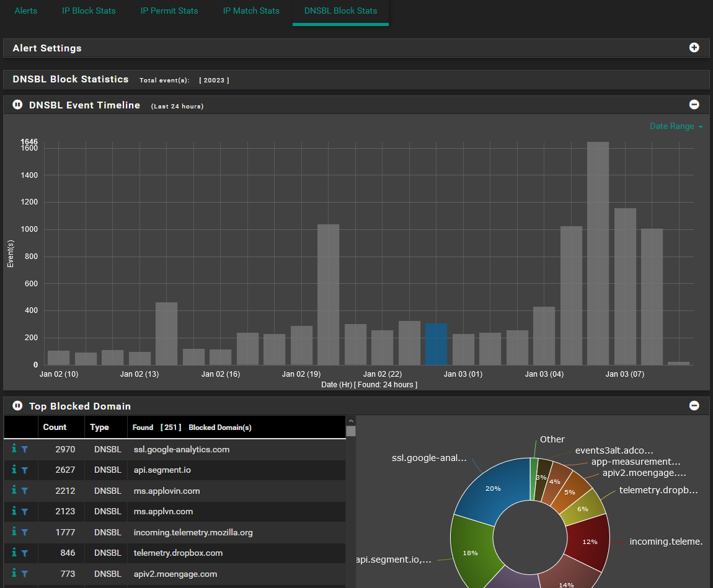This screenshot has width=713, height=588.
Task: Click the count value 2970
Action: point(65,449)
